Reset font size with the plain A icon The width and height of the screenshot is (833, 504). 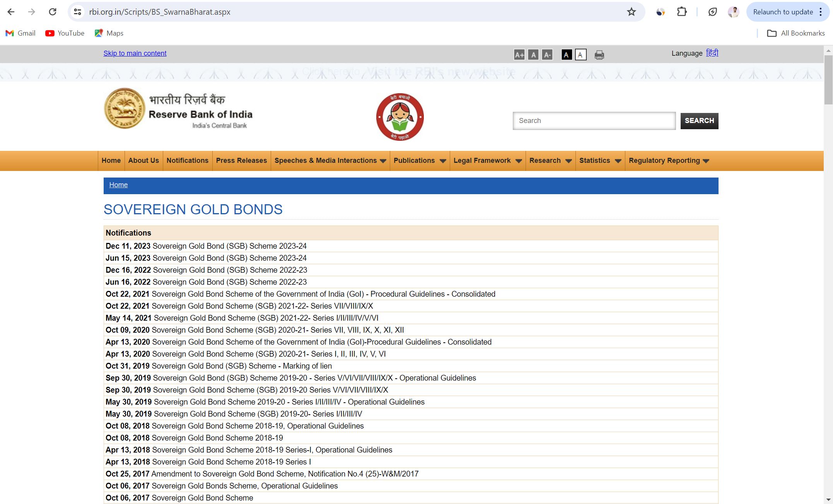coord(533,55)
